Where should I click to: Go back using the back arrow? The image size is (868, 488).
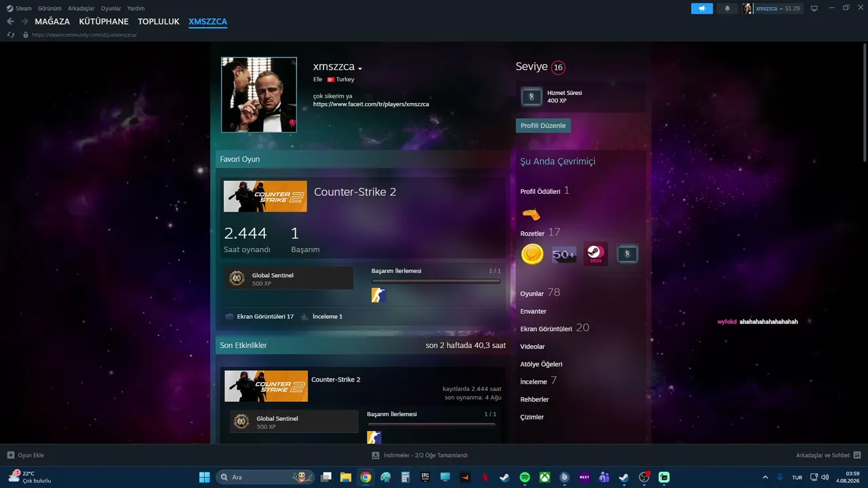[10, 22]
